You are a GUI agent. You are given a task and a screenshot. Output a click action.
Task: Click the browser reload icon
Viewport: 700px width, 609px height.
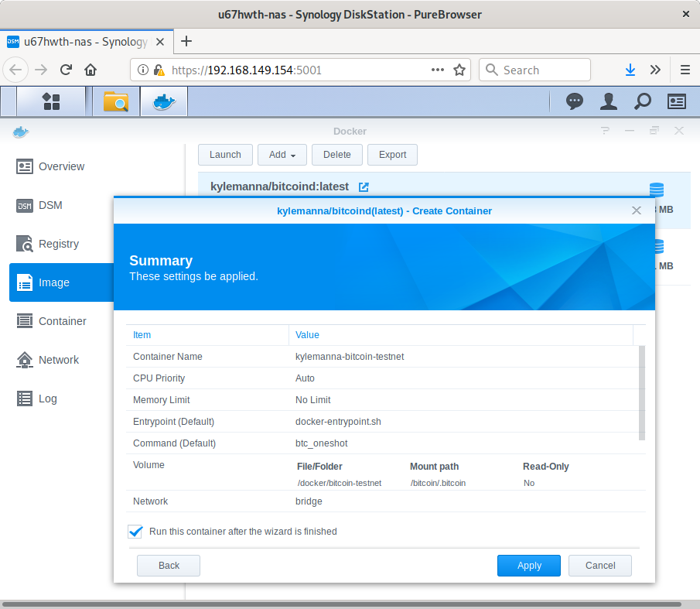pos(66,70)
